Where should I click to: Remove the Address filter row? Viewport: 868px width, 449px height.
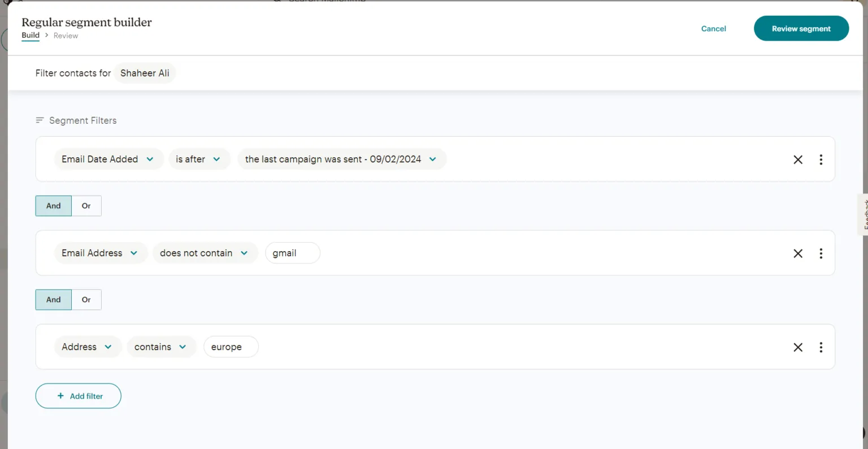pyautogui.click(x=798, y=347)
